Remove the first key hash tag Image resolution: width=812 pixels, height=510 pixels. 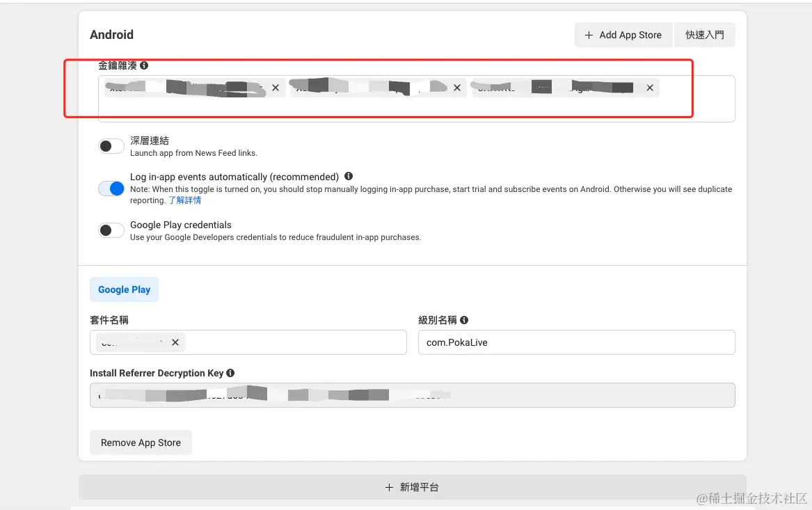coord(276,88)
